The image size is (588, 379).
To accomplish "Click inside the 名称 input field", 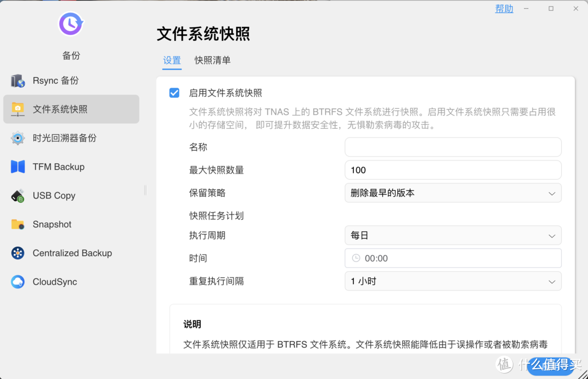I will tap(453, 147).
